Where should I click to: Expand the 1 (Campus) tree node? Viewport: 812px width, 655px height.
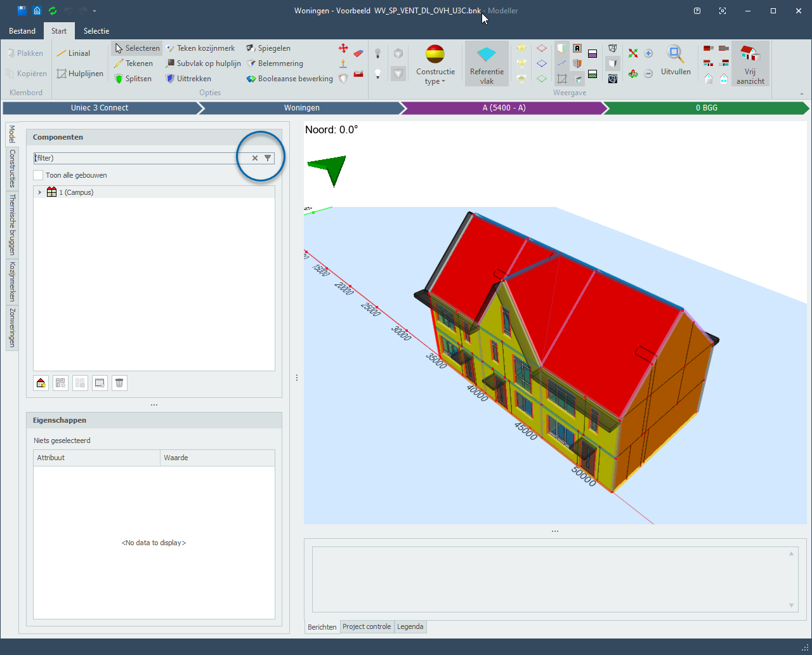click(39, 192)
